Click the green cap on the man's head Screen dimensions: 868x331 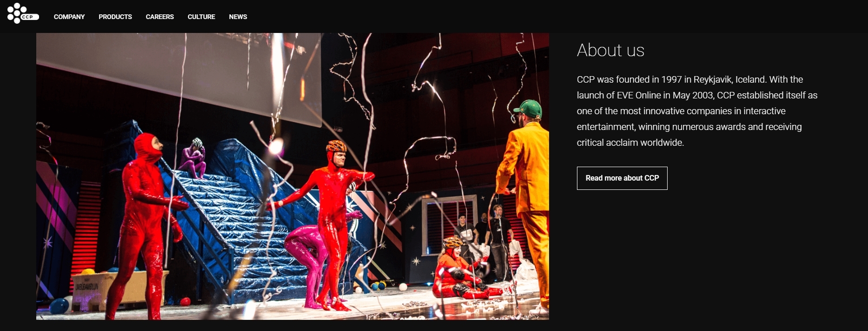click(528, 109)
